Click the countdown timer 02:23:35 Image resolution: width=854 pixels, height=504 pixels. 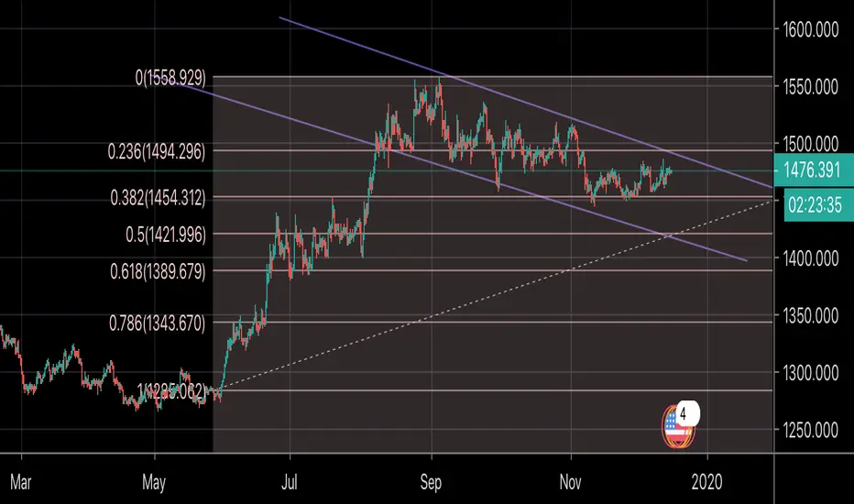[x=818, y=205]
